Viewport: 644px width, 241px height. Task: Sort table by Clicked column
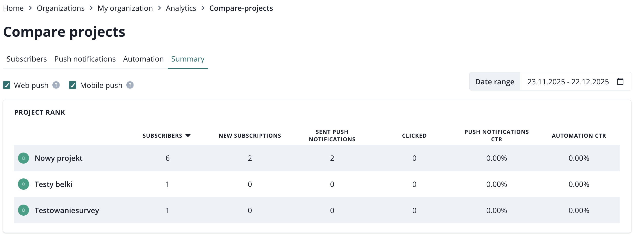414,136
